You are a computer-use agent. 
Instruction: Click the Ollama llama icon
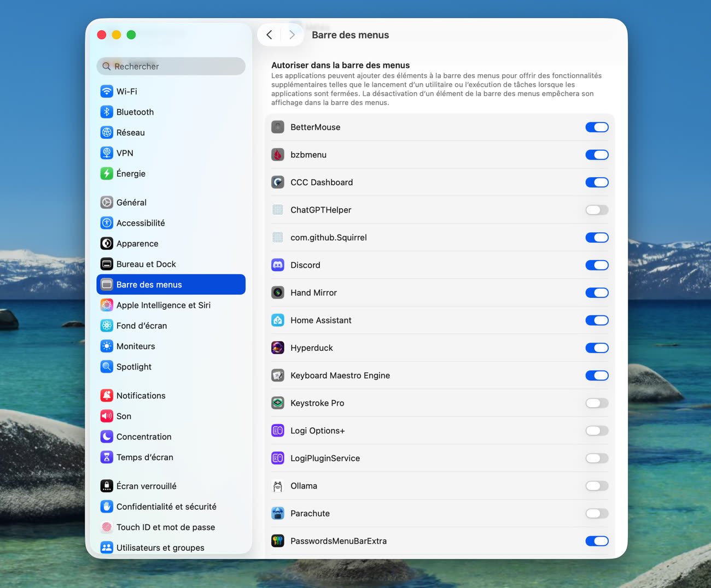278,486
